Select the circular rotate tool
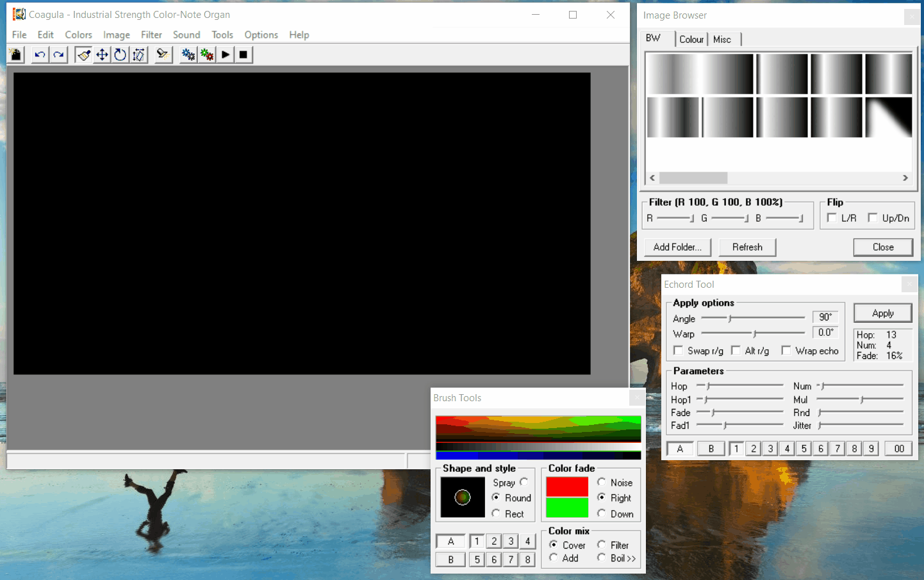 click(120, 55)
